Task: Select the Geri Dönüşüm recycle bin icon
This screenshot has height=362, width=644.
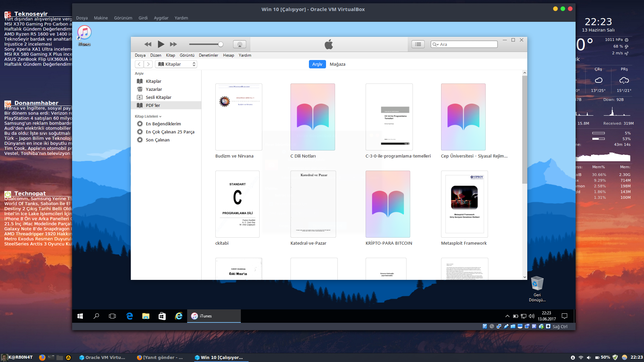Action: [x=537, y=289]
